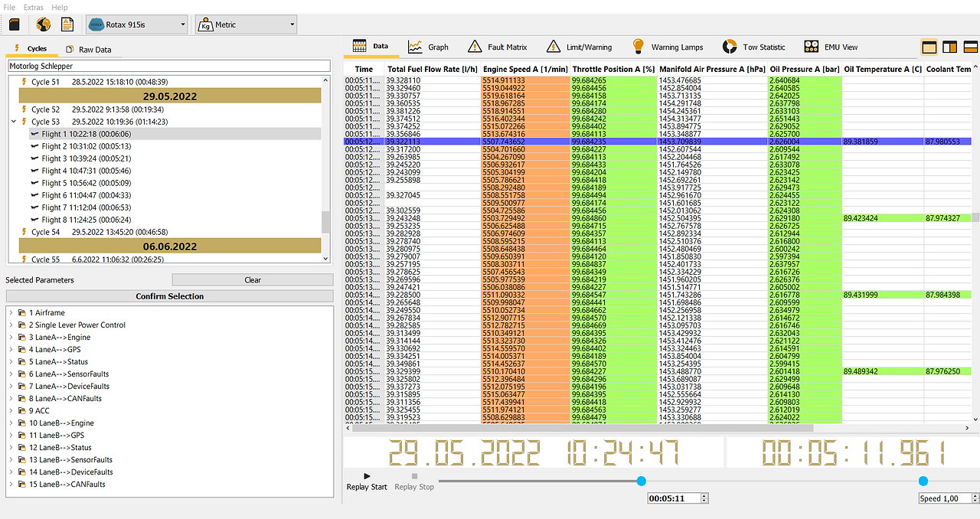The width and height of the screenshot is (980, 519).
Task: Click the lightning icon of Cycle 54
Action: tap(24, 232)
